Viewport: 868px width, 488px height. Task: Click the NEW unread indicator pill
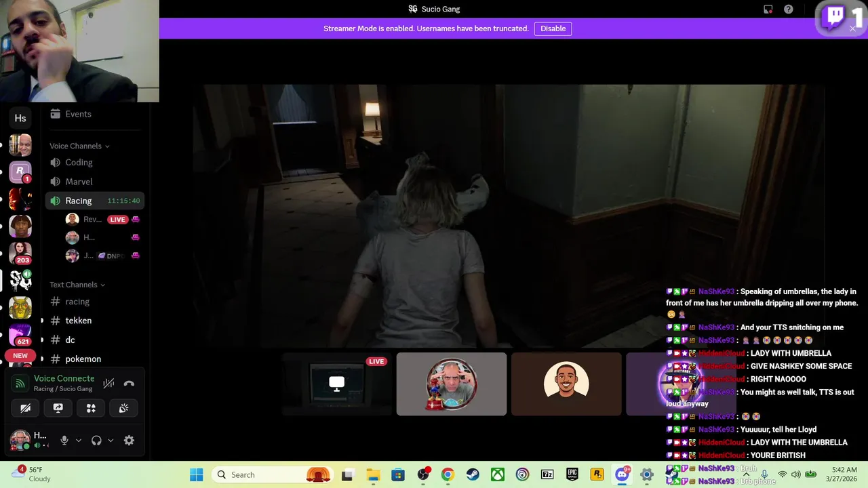(x=20, y=356)
